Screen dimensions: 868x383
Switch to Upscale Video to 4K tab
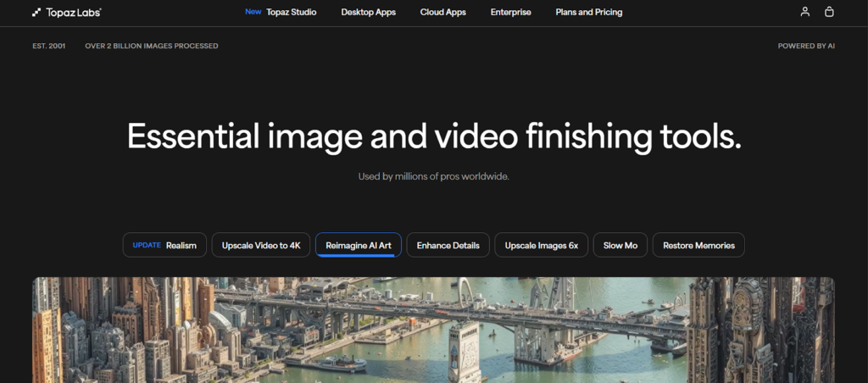point(261,246)
